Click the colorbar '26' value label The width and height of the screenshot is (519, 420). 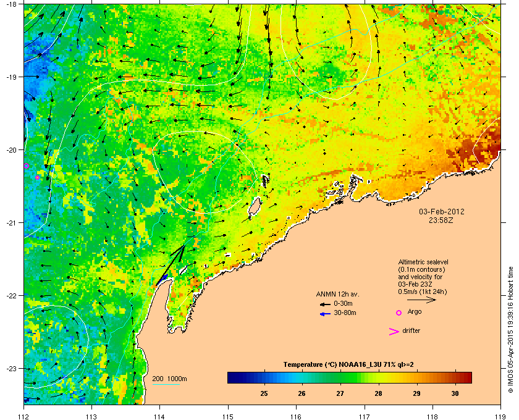(302, 393)
